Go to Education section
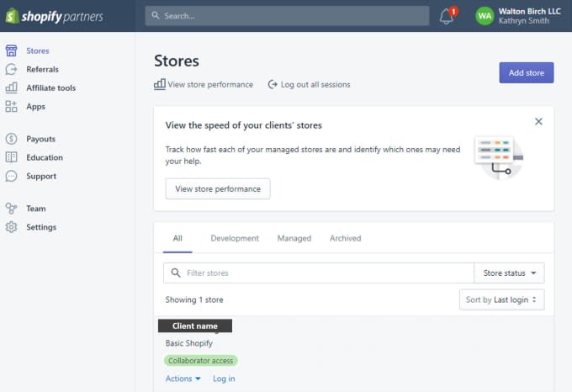572x392 pixels. [45, 157]
